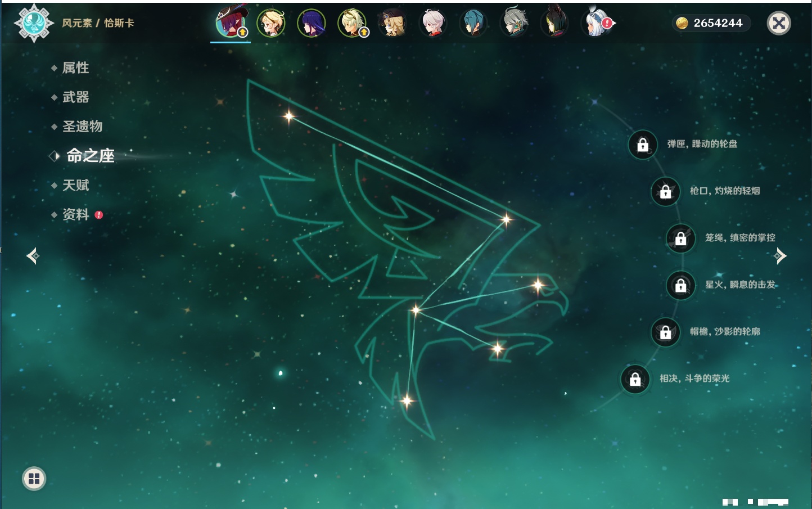The image size is (812, 509).
Task: Click the lock icon for 帽檐，沙影的轮廓
Action: [666, 332]
